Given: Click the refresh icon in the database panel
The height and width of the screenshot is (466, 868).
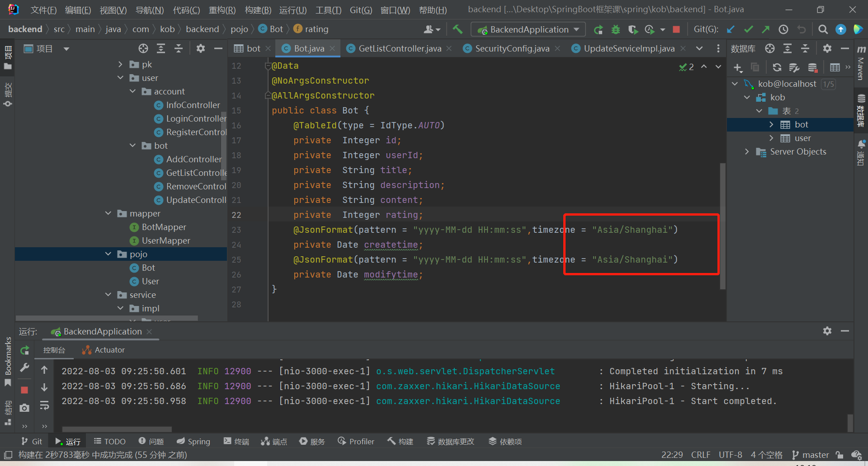Looking at the screenshot, I should [777, 67].
